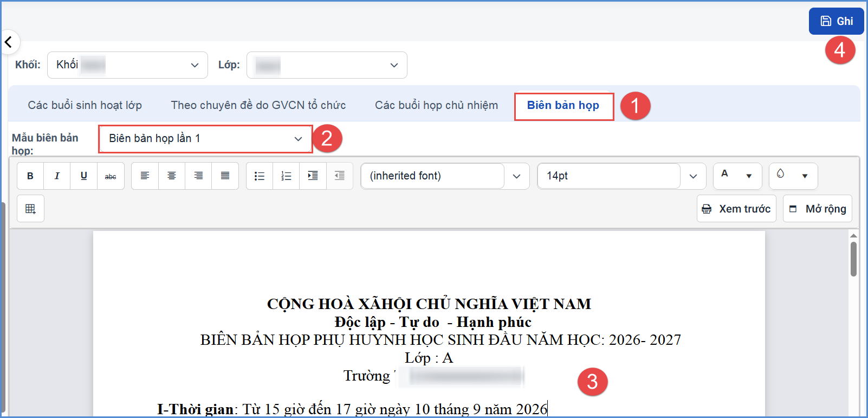Justify the text alignment

coord(225,176)
